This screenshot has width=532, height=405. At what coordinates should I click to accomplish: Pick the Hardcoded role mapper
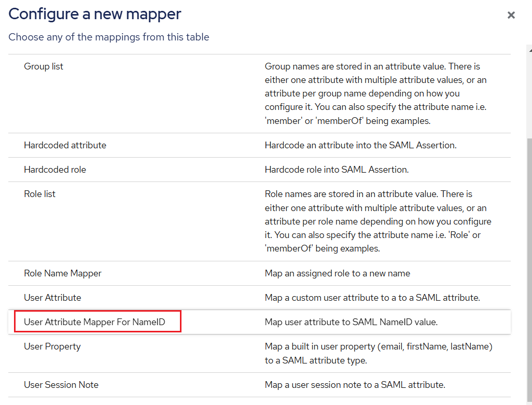point(55,170)
